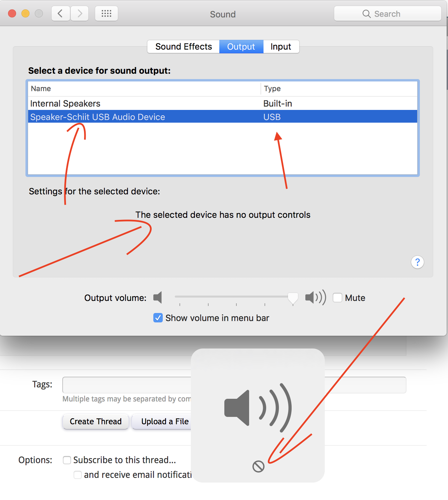Click the help question mark button

pyautogui.click(x=417, y=262)
